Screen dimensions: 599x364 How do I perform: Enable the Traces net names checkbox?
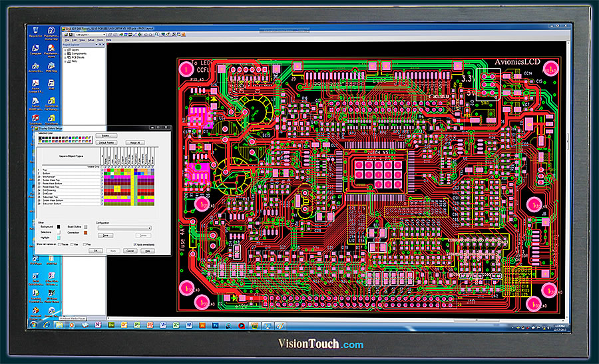pyautogui.click(x=61, y=245)
